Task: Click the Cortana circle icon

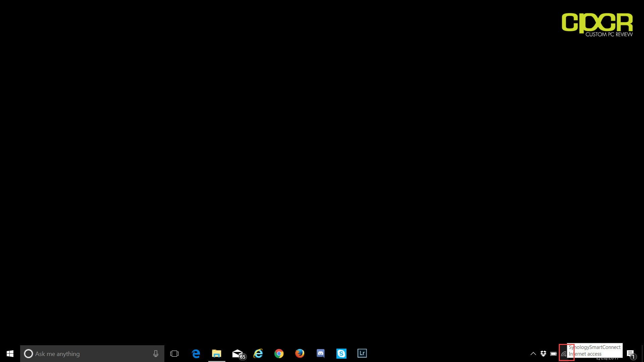Action: [x=29, y=354]
